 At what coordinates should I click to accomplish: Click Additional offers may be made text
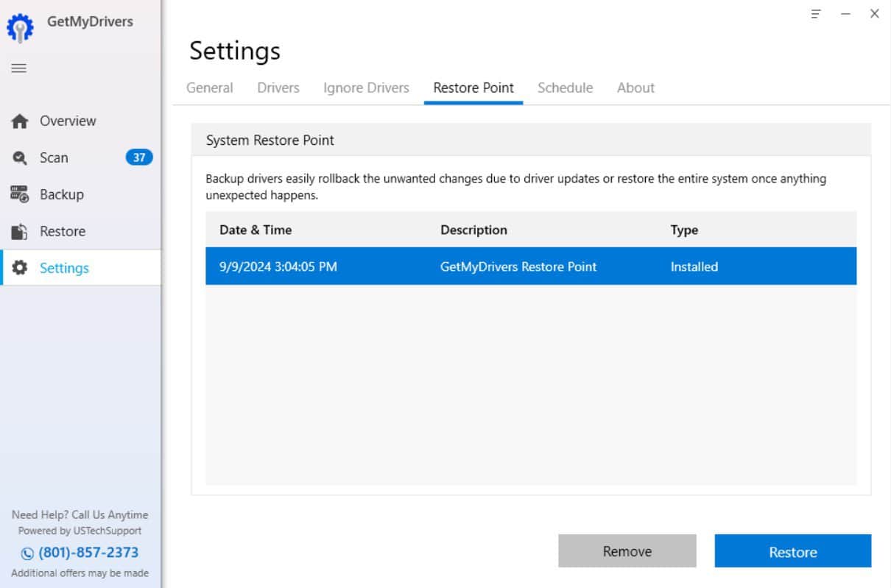coord(80,573)
